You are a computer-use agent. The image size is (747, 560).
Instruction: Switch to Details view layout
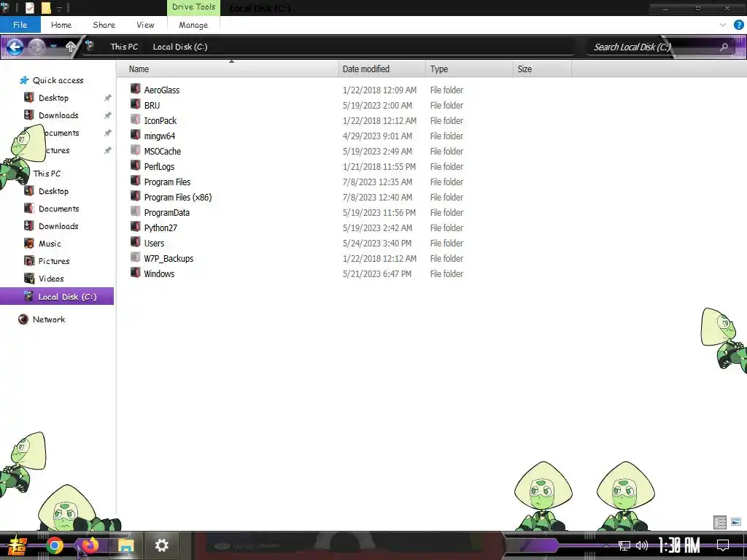click(720, 522)
